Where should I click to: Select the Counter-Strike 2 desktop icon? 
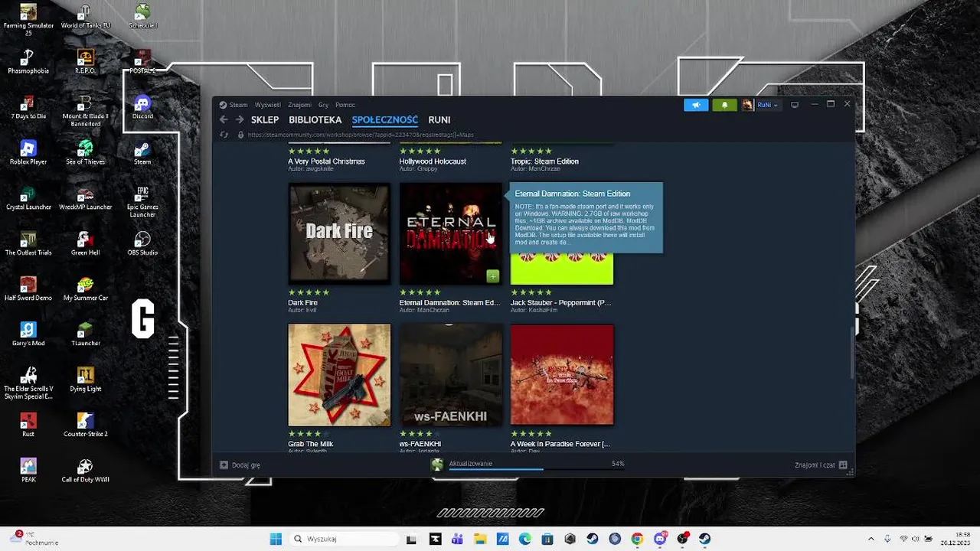pyautogui.click(x=85, y=425)
